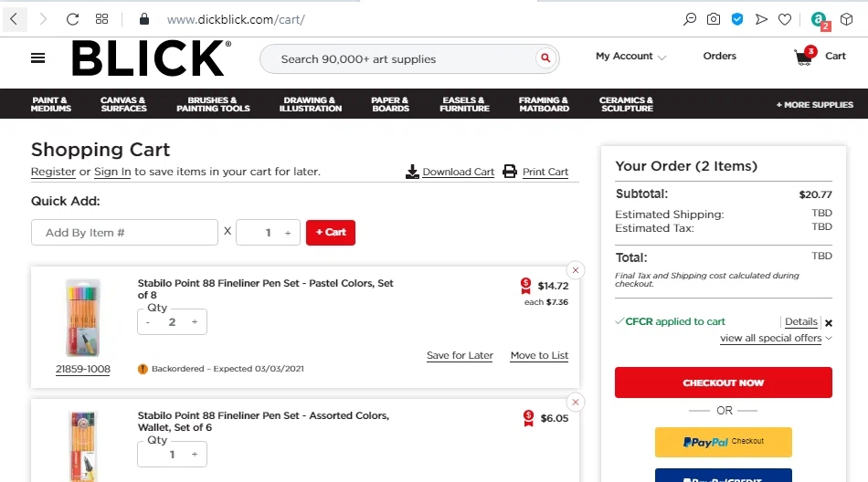The image size is (868, 482).
Task: Click the Sign In link
Action: [112, 172]
